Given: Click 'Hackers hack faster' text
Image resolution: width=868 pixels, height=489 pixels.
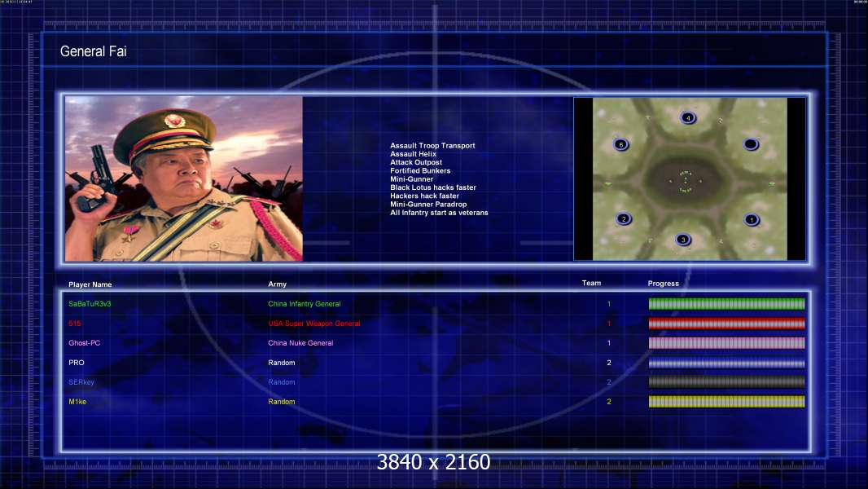Looking at the screenshot, I should [x=424, y=196].
